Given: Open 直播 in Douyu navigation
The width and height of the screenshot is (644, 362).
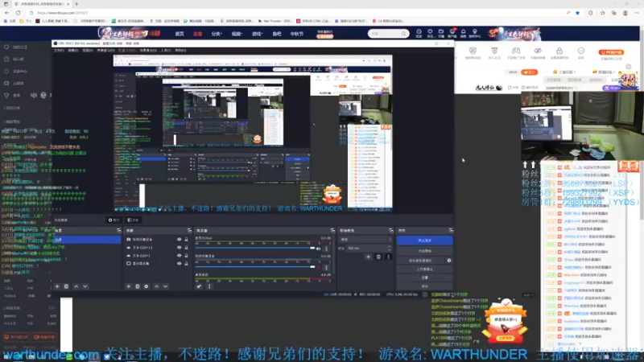Looking at the screenshot, I should pyautogui.click(x=197, y=34).
